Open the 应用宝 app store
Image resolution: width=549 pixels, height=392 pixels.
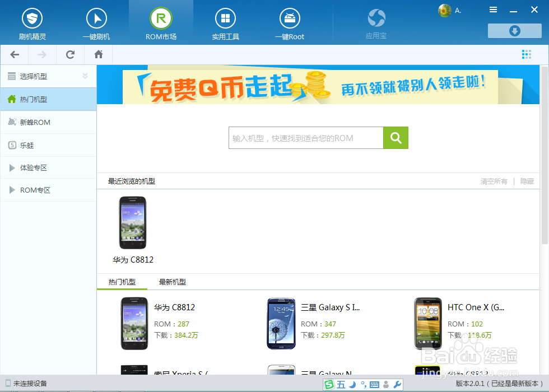[376, 23]
